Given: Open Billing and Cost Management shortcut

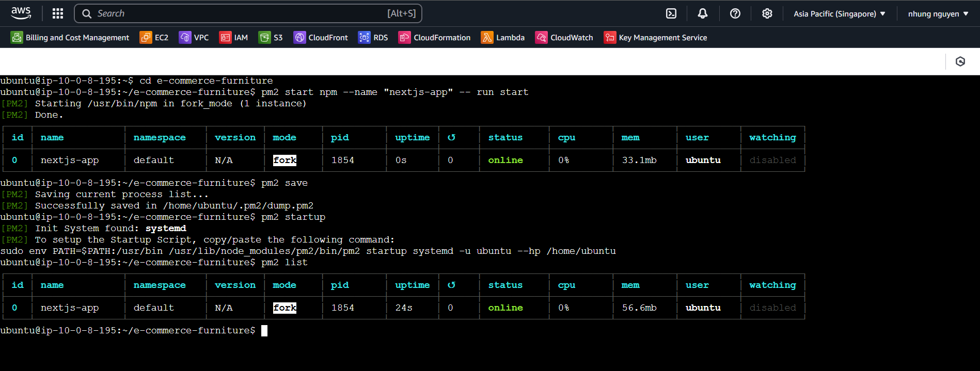Looking at the screenshot, I should click(70, 38).
